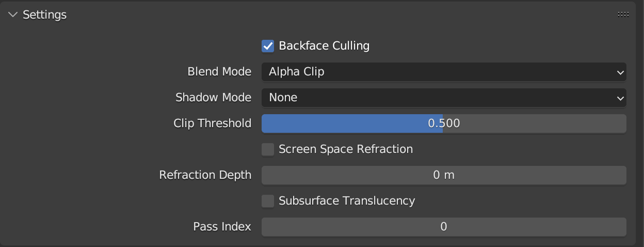Click the Pass Index number field
This screenshot has height=247, width=644.
pyautogui.click(x=444, y=227)
